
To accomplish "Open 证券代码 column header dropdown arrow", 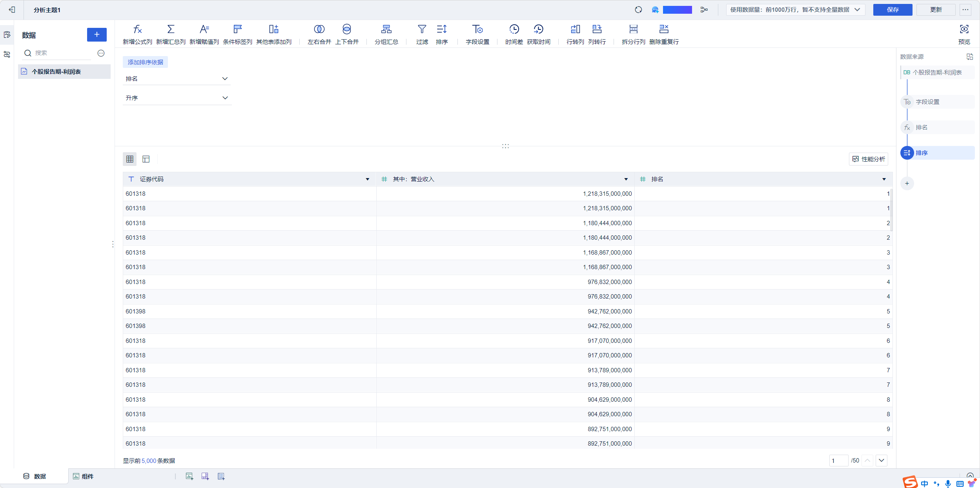I will pos(368,179).
